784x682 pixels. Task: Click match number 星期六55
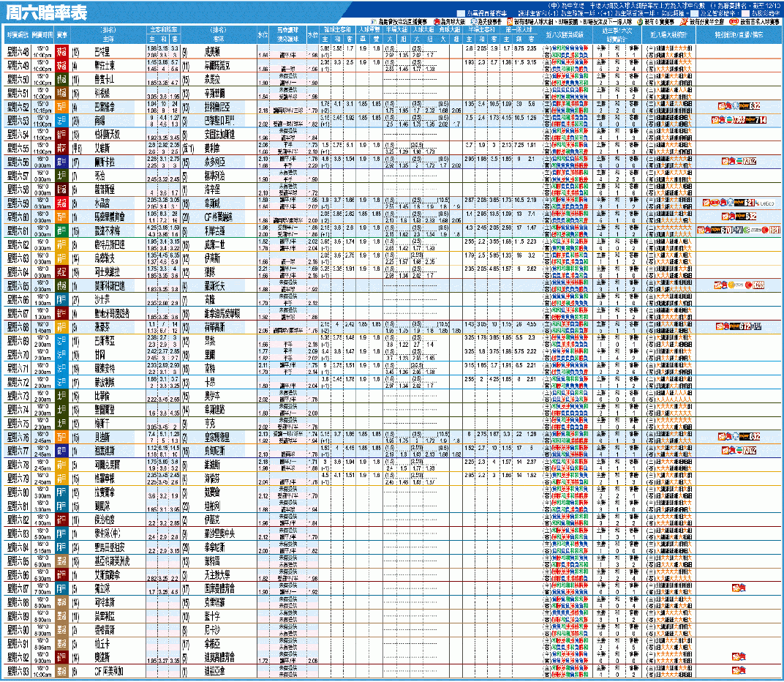pyautogui.click(x=18, y=148)
